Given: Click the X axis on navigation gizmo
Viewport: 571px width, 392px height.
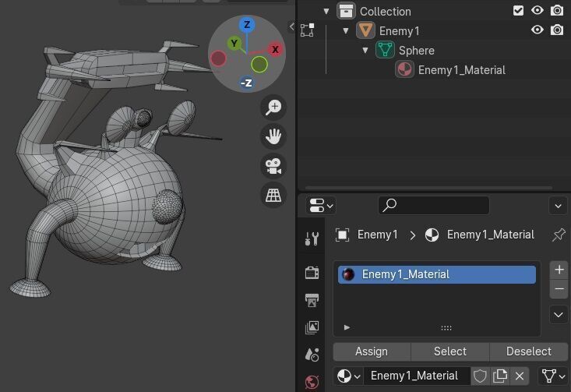Looking at the screenshot, I should point(275,50).
